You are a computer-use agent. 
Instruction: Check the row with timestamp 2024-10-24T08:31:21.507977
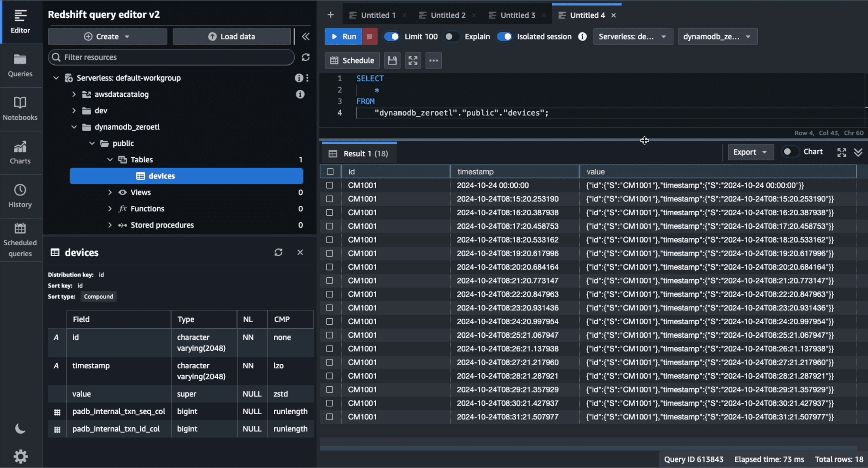point(330,417)
